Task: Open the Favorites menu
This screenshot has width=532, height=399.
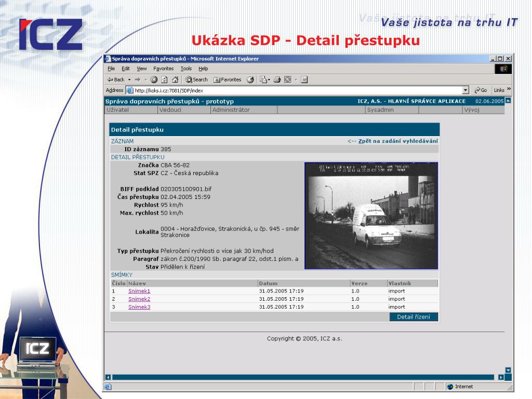Action: pos(164,69)
